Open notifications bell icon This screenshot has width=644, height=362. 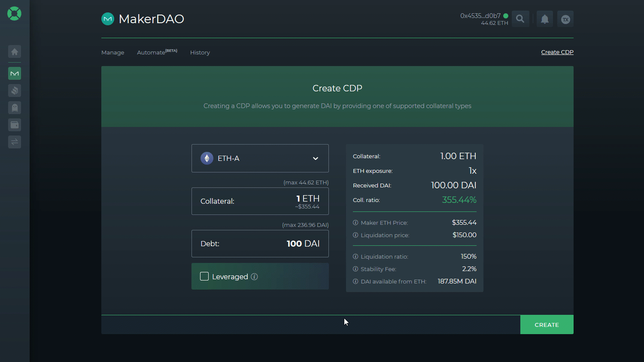[545, 19]
